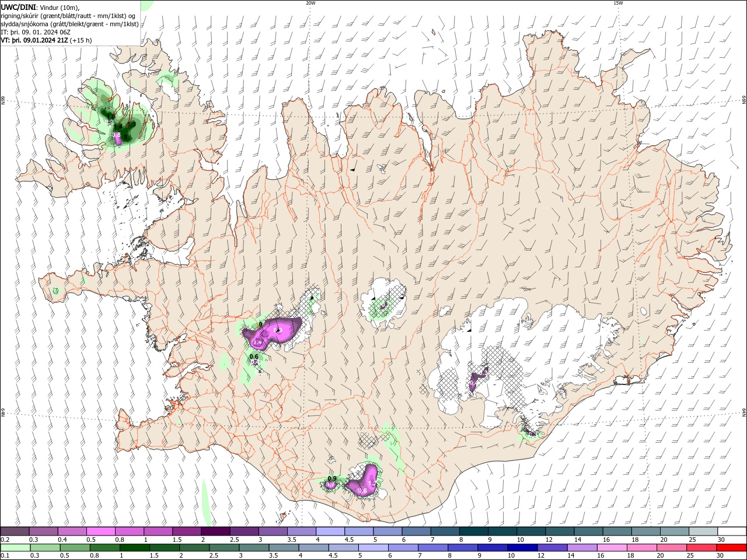Click the 30 label in the upper legend row
The height and width of the screenshot is (560, 747).
click(721, 540)
